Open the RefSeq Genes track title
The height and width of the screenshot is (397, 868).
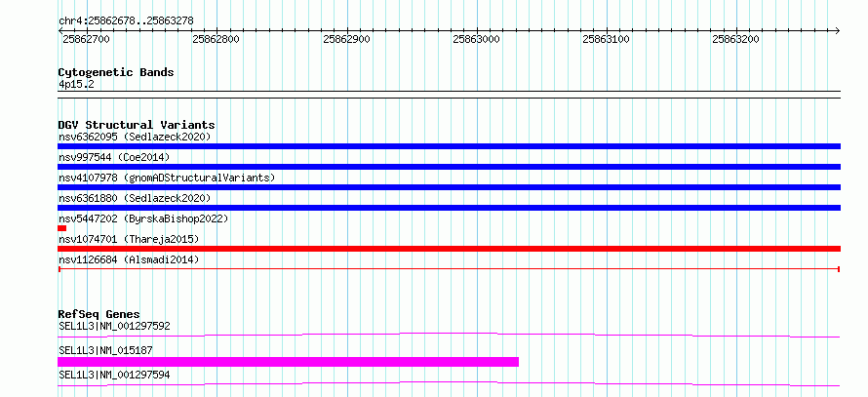click(x=99, y=314)
